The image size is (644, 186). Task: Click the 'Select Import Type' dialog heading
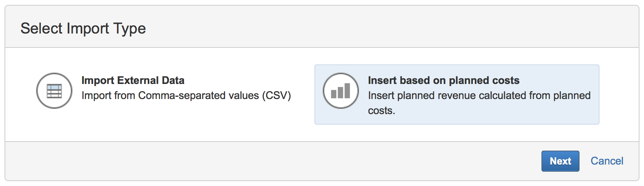[x=83, y=28]
